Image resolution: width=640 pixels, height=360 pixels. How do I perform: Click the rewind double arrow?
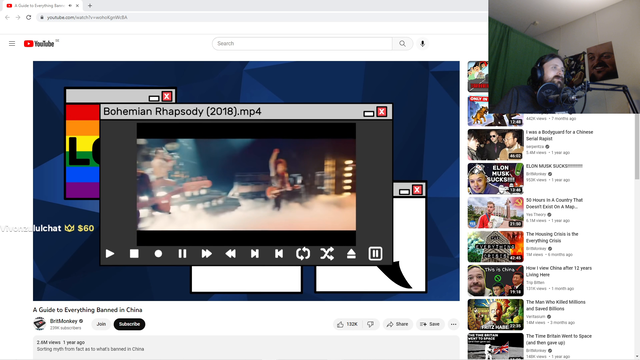click(231, 254)
